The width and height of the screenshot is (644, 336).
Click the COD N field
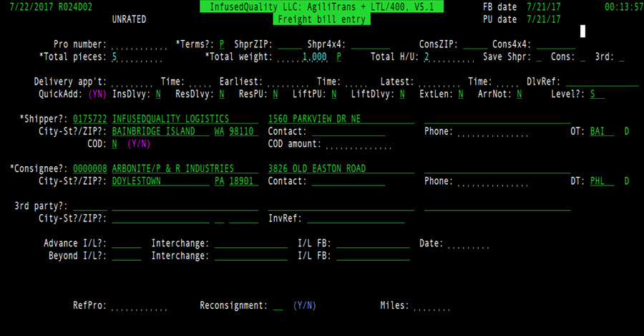click(114, 144)
